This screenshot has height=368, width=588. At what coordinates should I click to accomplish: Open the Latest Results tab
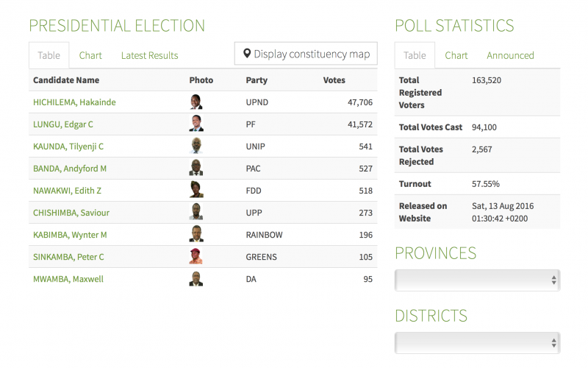point(149,55)
